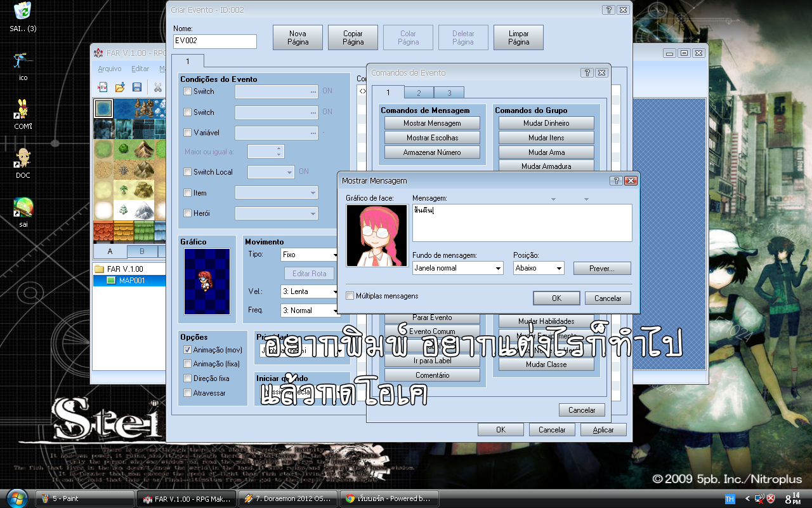Screen dimensions: 812x508
Task: Click the TH language indicator in tray
Action: [730, 499]
